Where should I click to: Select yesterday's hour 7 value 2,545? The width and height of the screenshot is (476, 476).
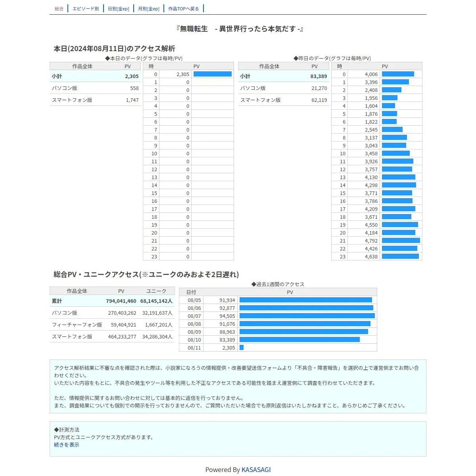371,130
